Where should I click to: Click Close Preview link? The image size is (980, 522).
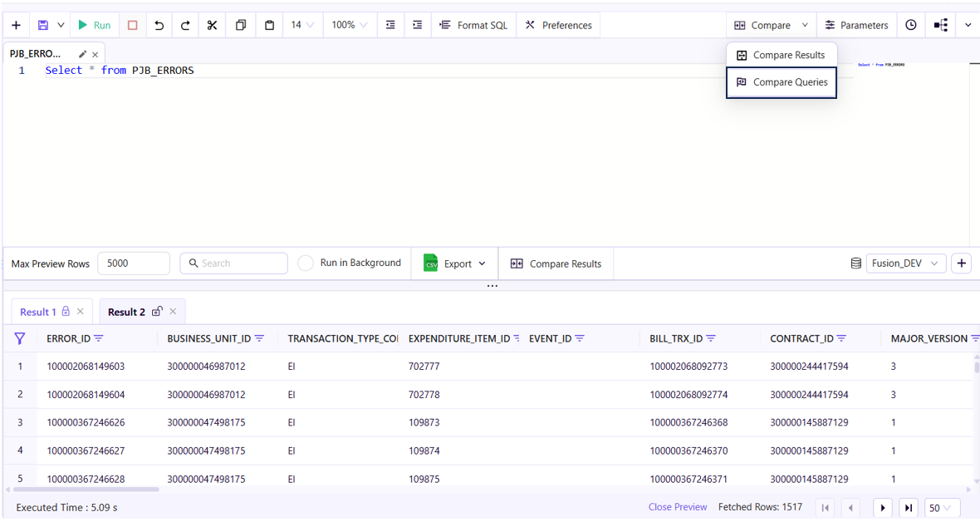[x=678, y=507]
